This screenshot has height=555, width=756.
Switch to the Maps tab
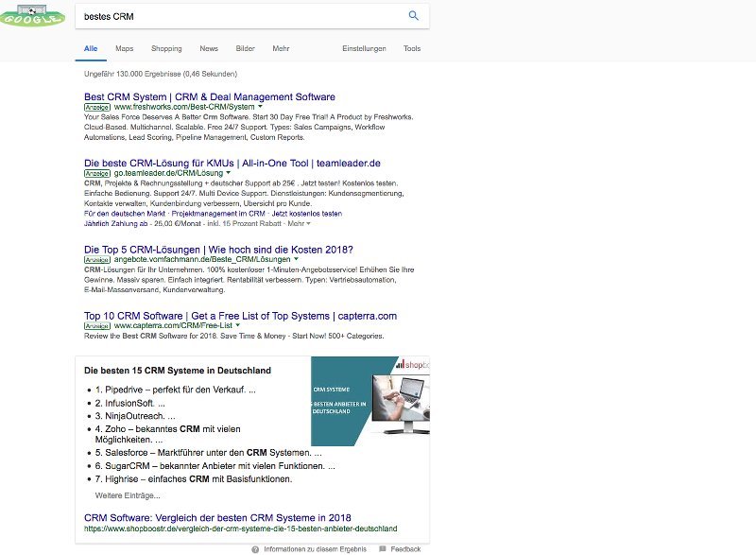(x=125, y=48)
